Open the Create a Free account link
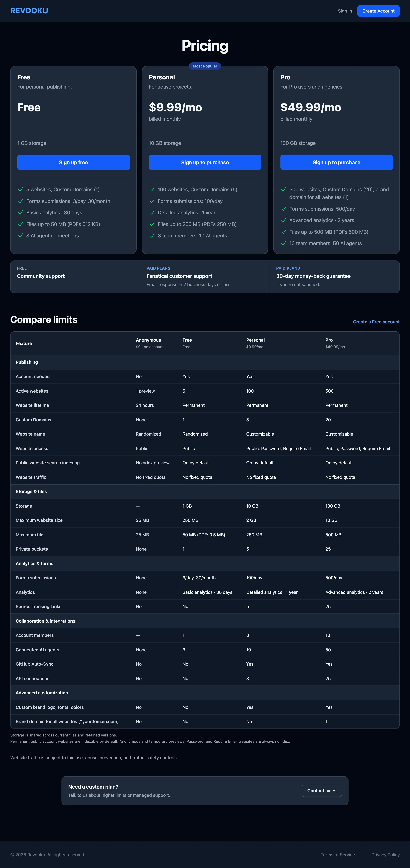This screenshot has height=868, width=410. point(376,322)
